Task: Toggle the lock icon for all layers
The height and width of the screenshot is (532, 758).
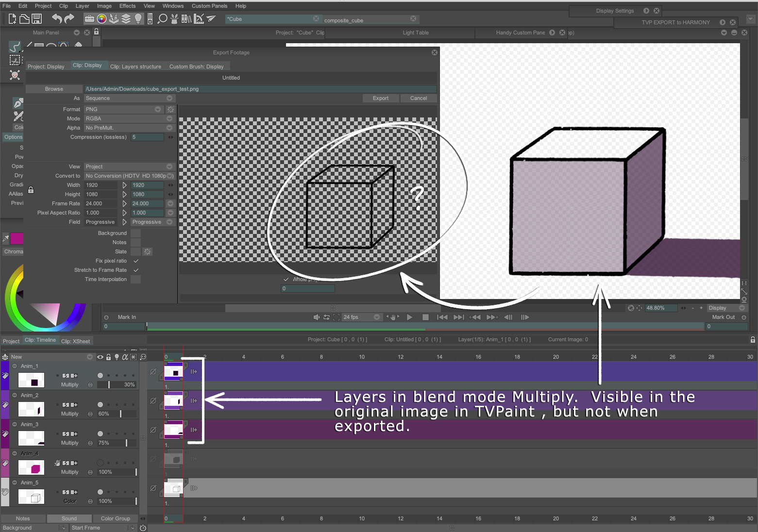Action: pos(108,357)
